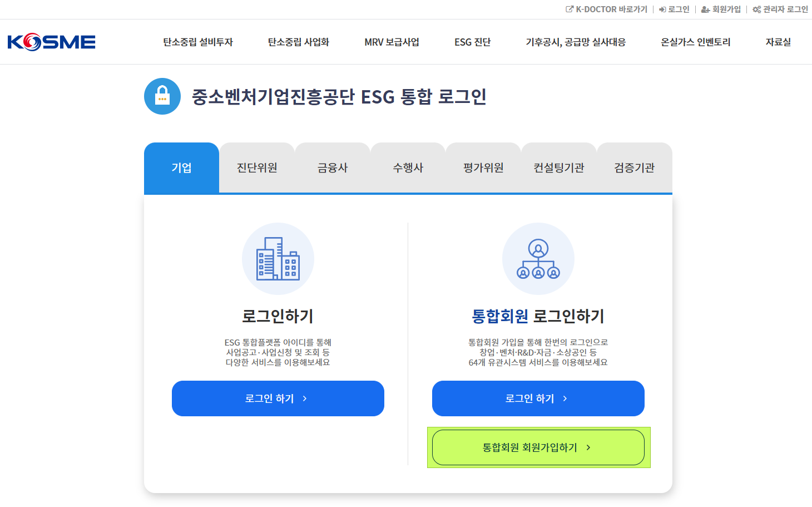Viewport: 812px width, 507px height.
Task: Click the KOSME logo
Action: 52,42
